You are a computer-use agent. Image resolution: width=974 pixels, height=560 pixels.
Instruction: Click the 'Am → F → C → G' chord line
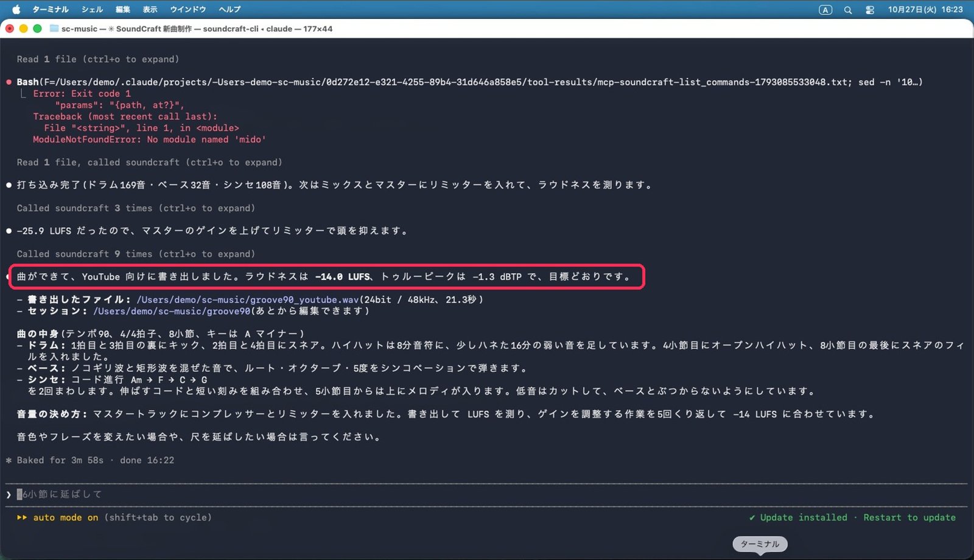tap(169, 380)
